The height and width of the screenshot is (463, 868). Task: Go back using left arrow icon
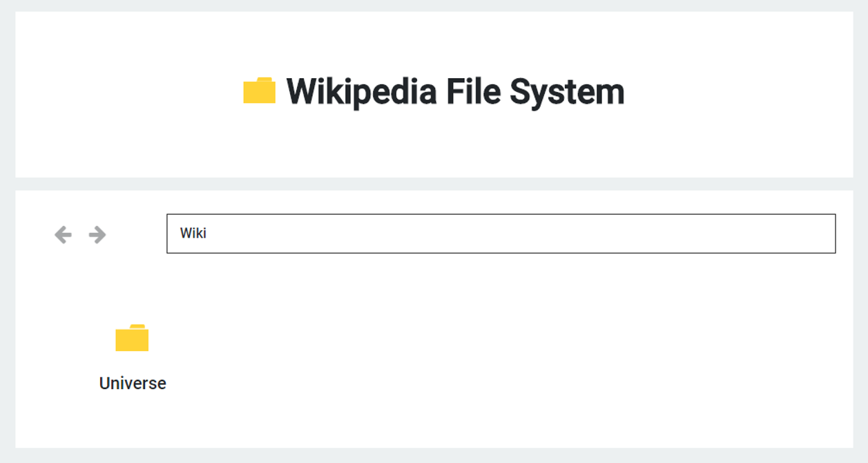[x=63, y=235]
